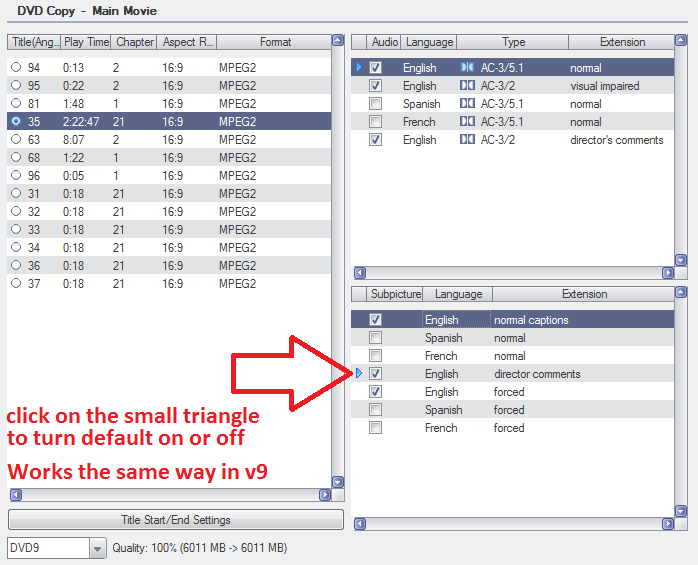Viewport: 698px width, 565px height.
Task: Click the audio Extension column header
Action: click(x=622, y=42)
